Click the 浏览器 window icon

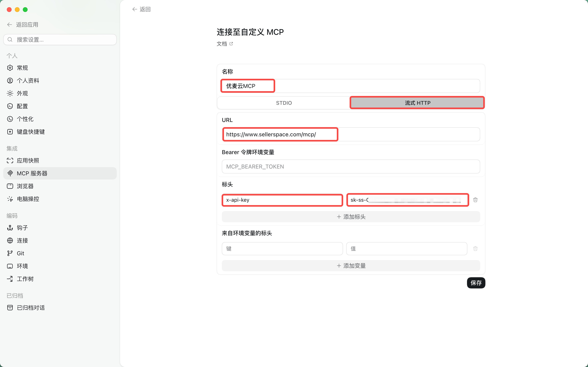click(x=10, y=186)
